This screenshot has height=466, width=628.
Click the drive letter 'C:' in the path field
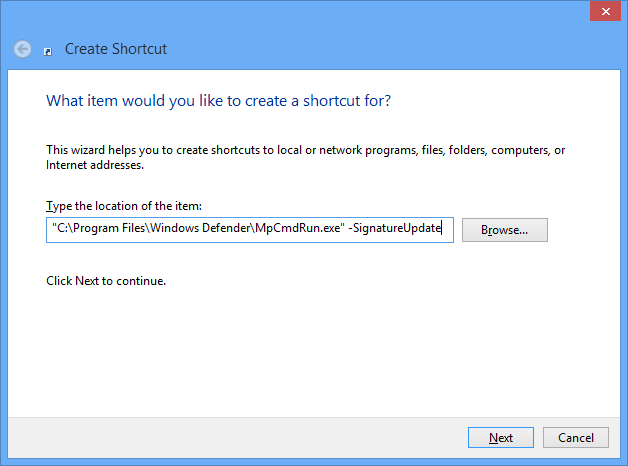point(61,230)
